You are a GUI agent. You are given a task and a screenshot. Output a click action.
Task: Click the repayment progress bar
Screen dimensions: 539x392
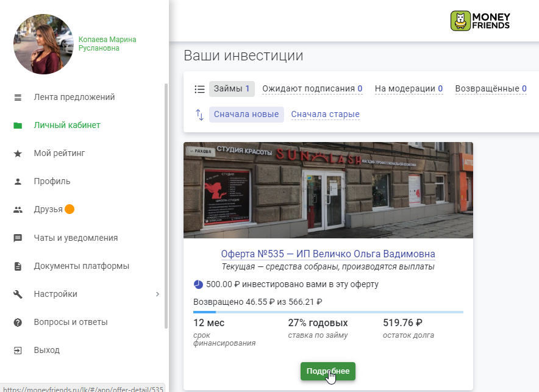click(x=328, y=312)
